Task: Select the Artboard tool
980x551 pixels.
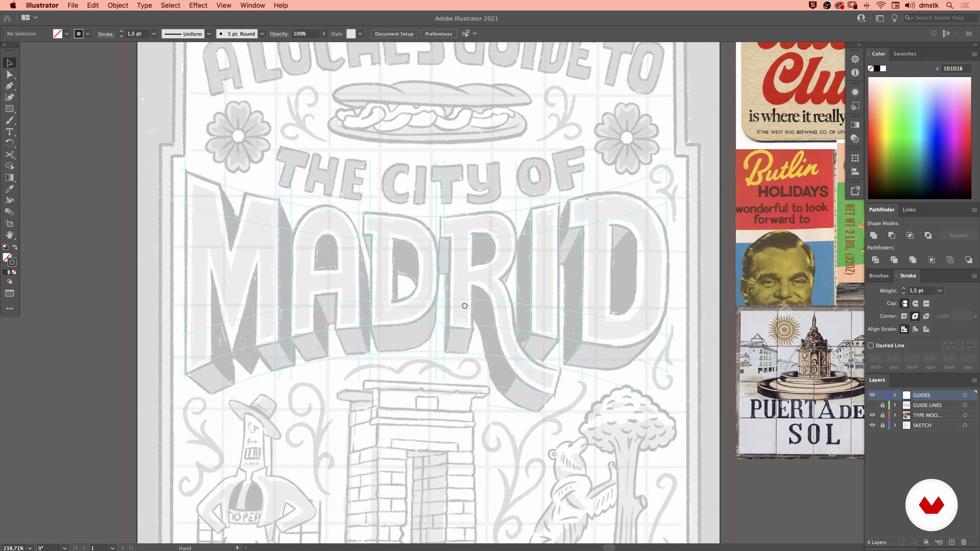Action: [x=9, y=224]
